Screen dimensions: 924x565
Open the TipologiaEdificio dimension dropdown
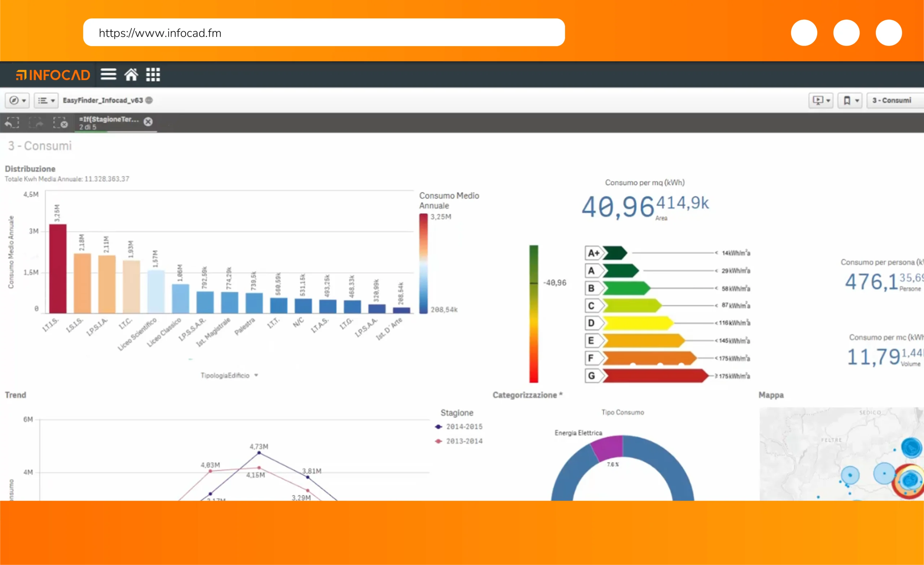pos(229,375)
